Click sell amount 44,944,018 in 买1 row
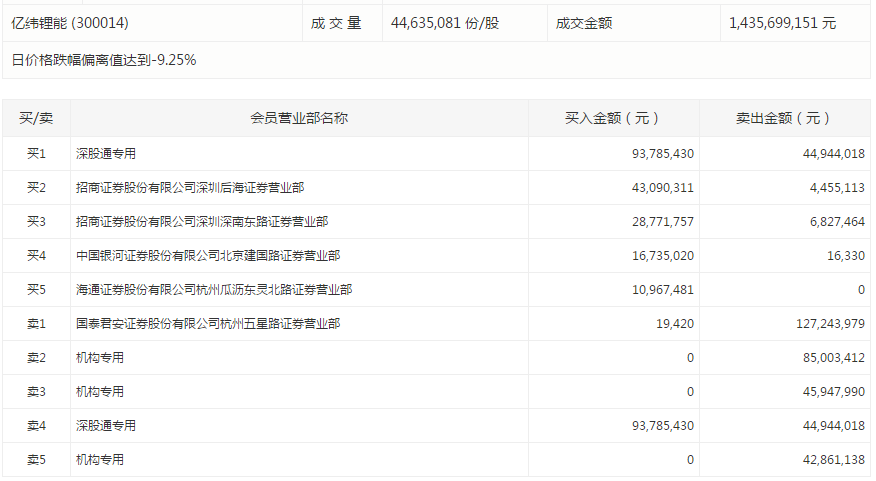This screenshot has width=876, height=481. [834, 154]
